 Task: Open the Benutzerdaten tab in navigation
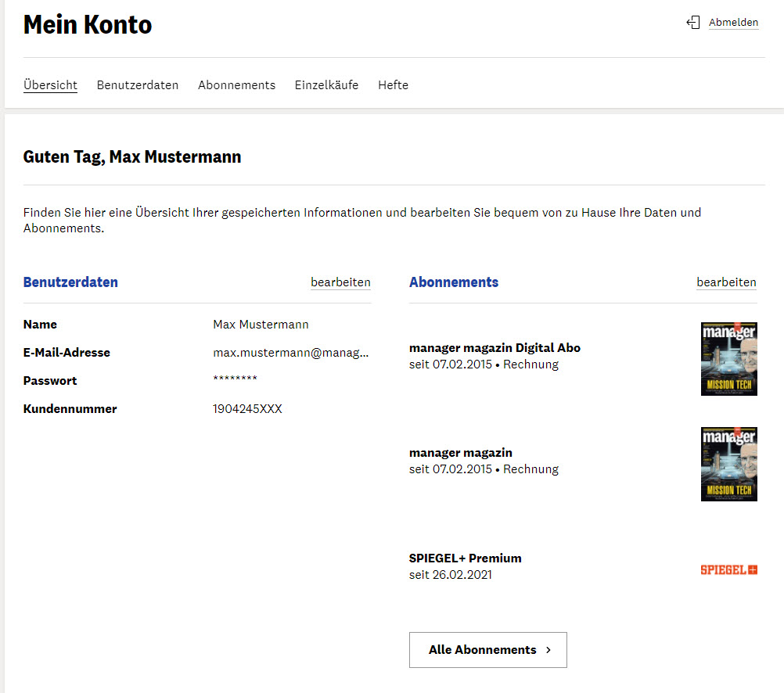pos(138,85)
